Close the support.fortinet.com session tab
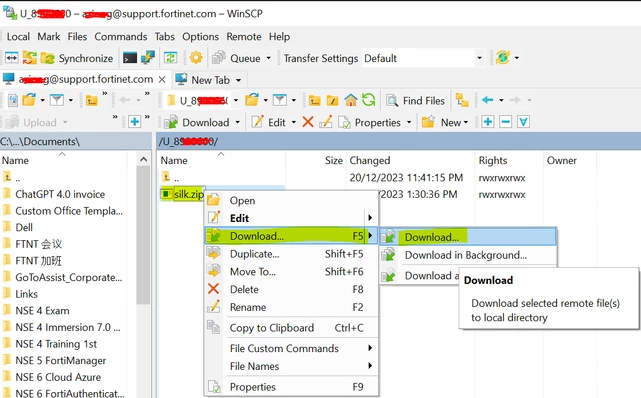This screenshot has height=398, width=641. [x=162, y=79]
